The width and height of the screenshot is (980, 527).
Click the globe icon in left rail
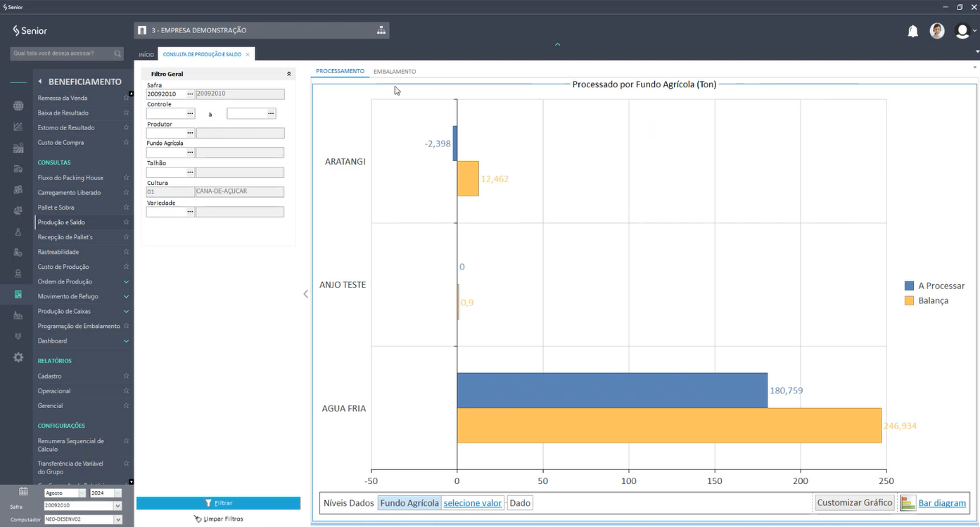(x=18, y=106)
